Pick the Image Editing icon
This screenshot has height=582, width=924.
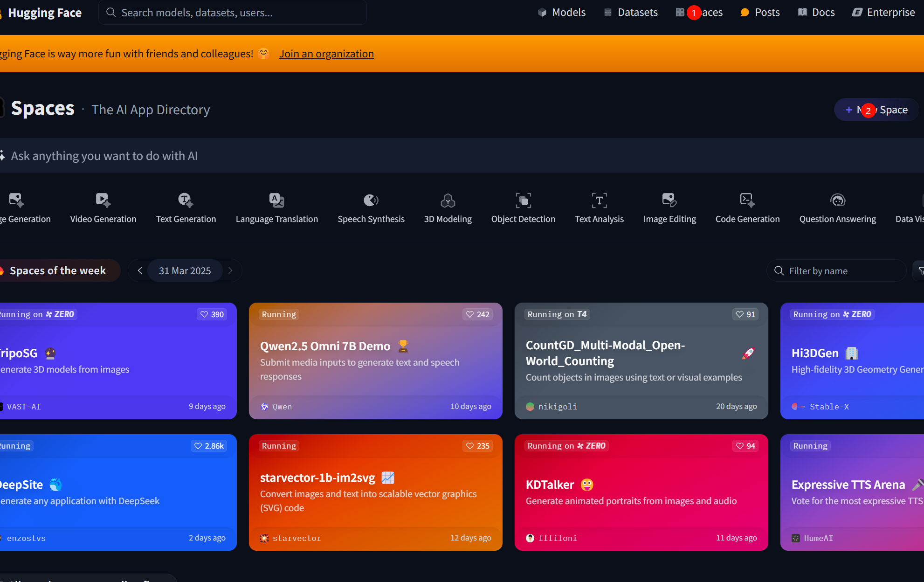[669, 200]
